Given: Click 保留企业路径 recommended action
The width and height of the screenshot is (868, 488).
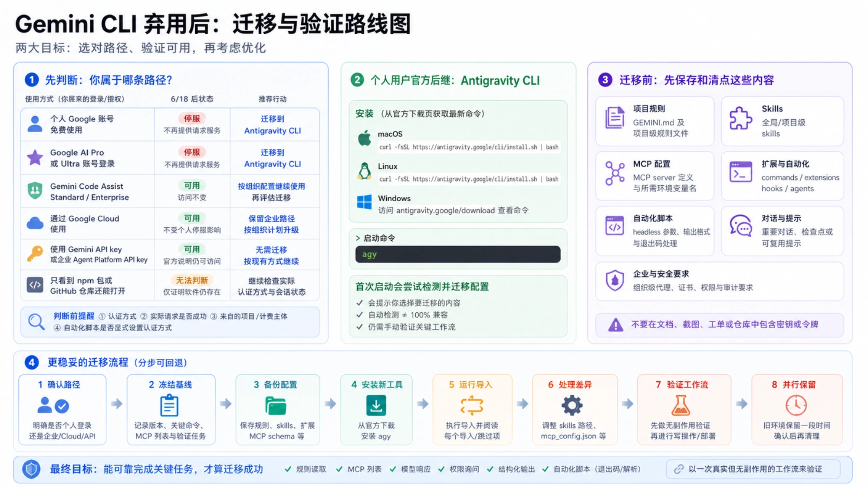Looking at the screenshot, I should click(x=271, y=219).
